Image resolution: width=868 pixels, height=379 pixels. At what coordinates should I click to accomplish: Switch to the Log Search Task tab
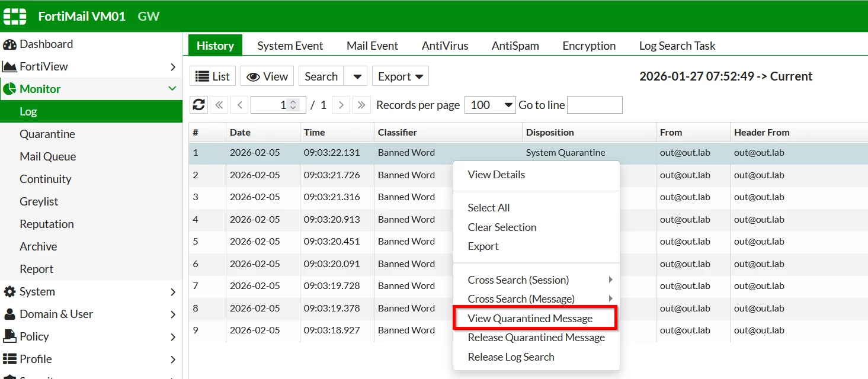677,46
